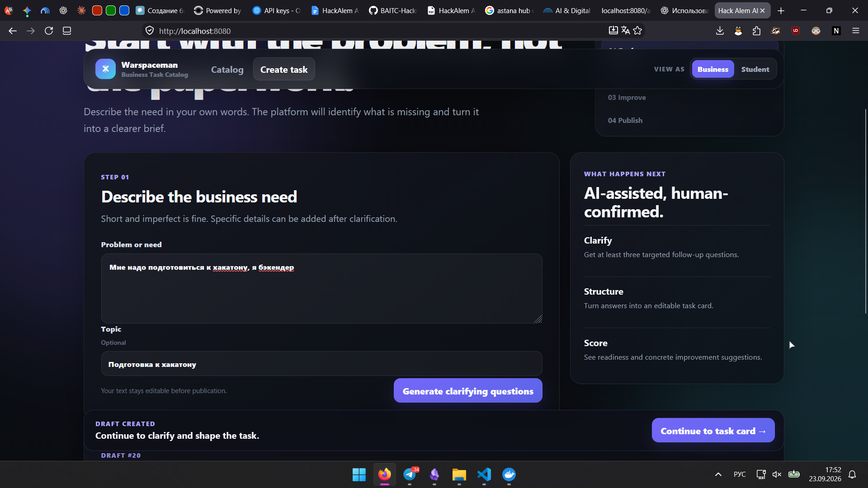Open the page translate icon
868x488 pixels.
(626, 30)
